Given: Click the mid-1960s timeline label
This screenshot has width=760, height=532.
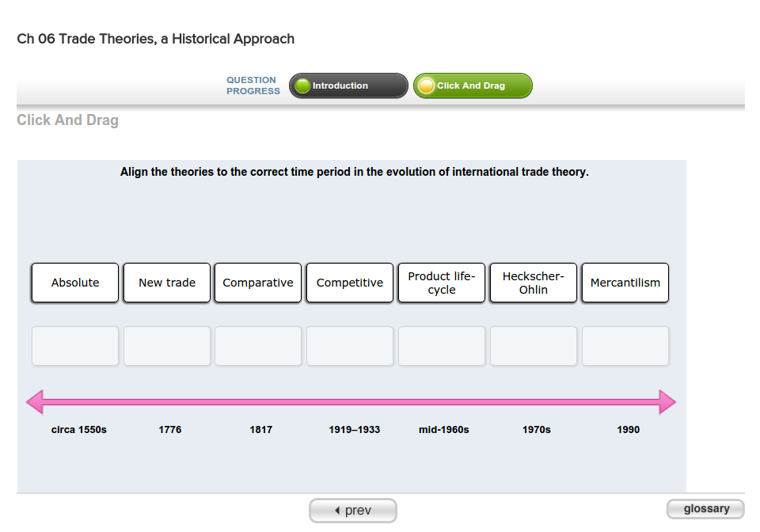Looking at the screenshot, I should click(444, 430).
